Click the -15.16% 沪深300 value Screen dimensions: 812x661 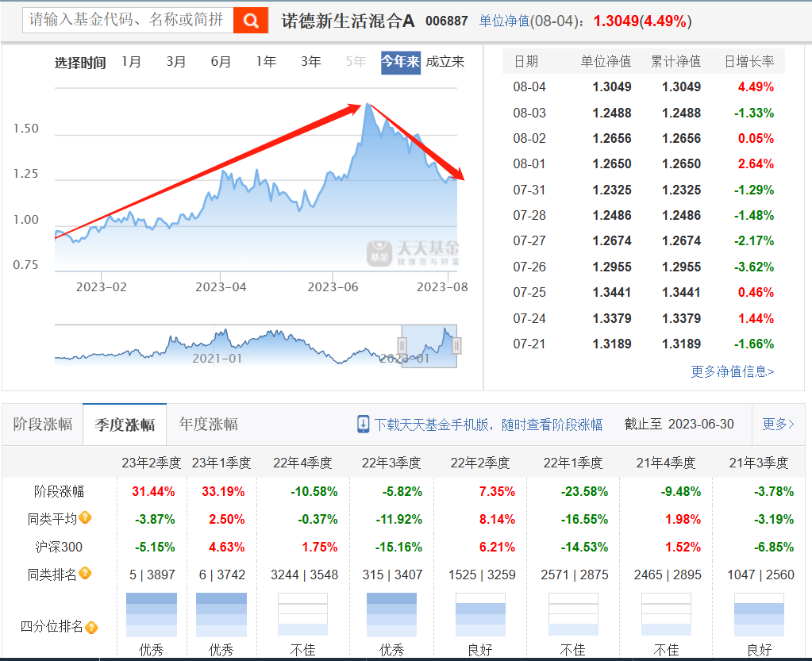coord(398,547)
